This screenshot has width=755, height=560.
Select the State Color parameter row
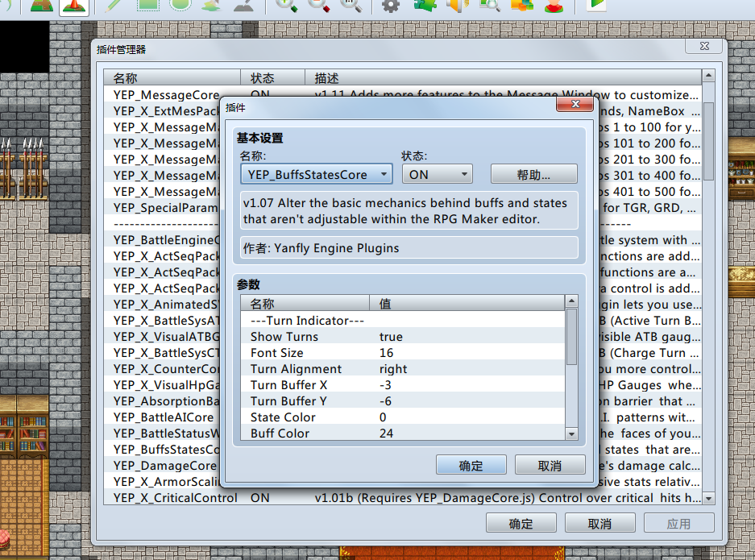[403, 417]
